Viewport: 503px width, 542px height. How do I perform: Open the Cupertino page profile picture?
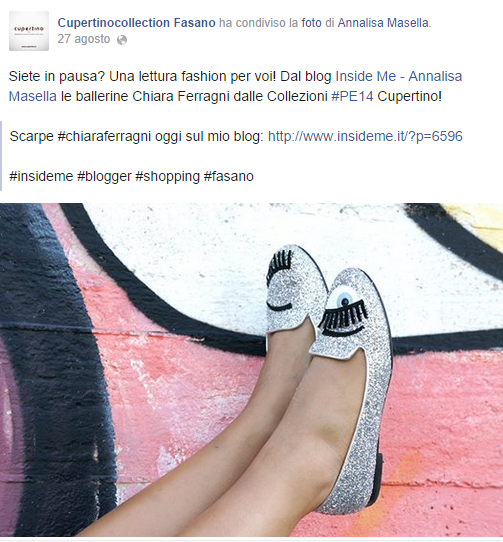pyautogui.click(x=29, y=31)
